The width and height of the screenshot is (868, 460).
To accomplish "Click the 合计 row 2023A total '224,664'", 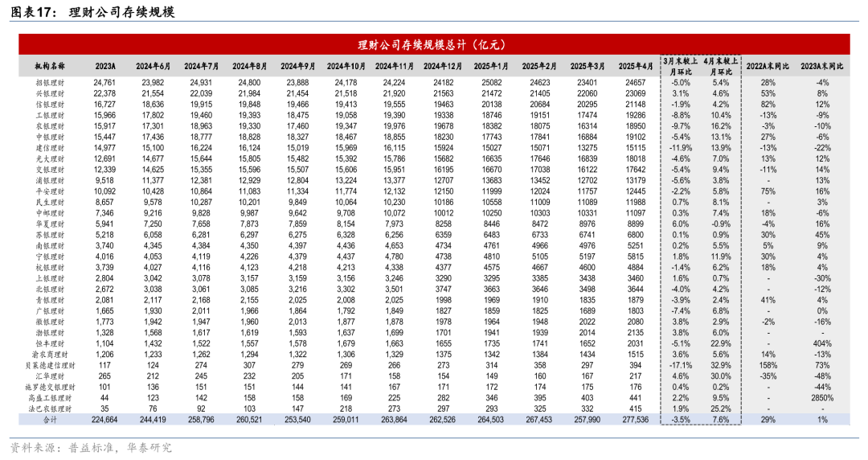I will coord(104,420).
